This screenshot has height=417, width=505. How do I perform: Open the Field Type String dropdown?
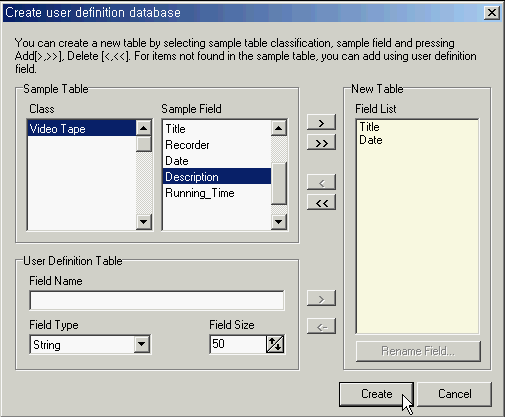coord(142,344)
